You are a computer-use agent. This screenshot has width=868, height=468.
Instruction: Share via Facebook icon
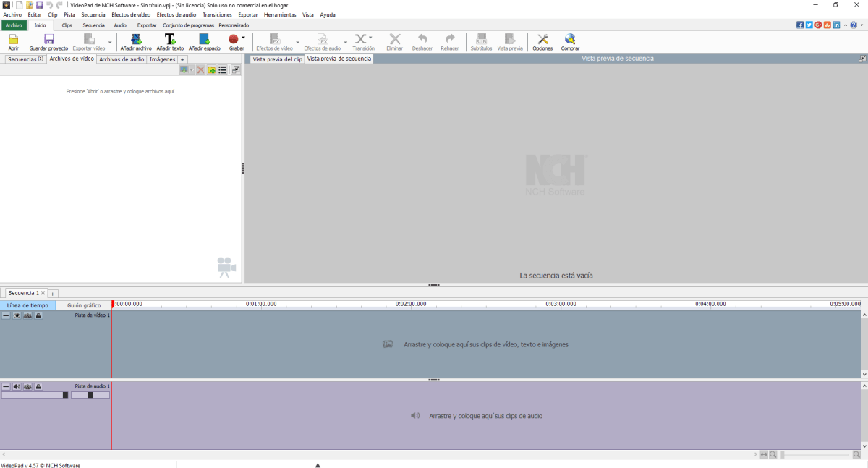[x=800, y=25]
